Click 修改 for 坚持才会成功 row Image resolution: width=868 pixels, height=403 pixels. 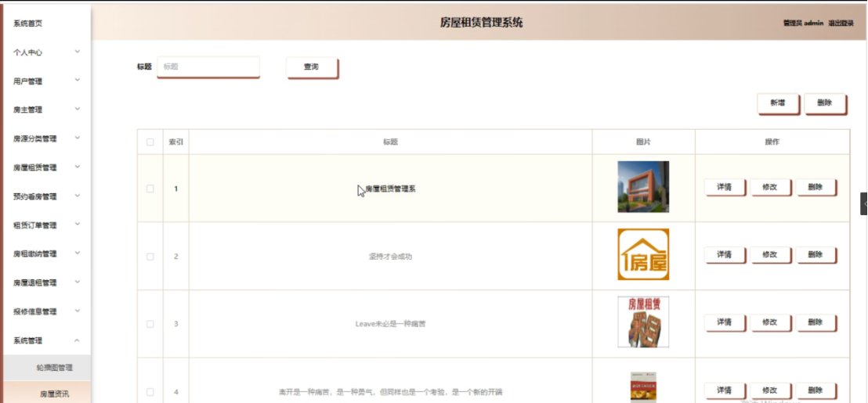(x=770, y=255)
